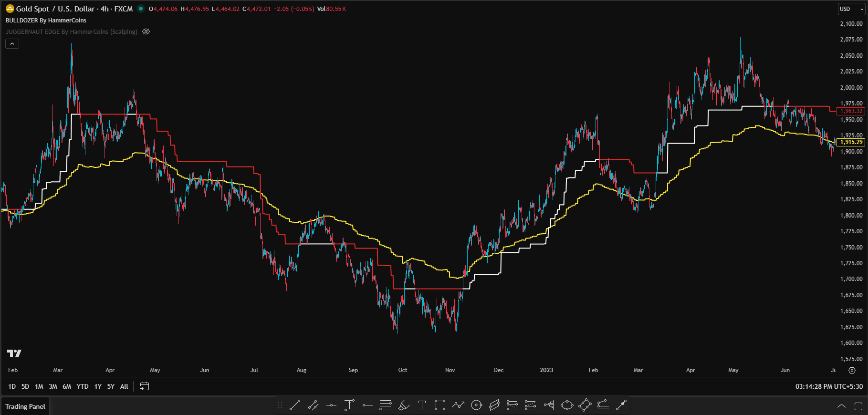Open the Trading Panel tab
The width and height of the screenshot is (868, 415).
click(x=25, y=406)
